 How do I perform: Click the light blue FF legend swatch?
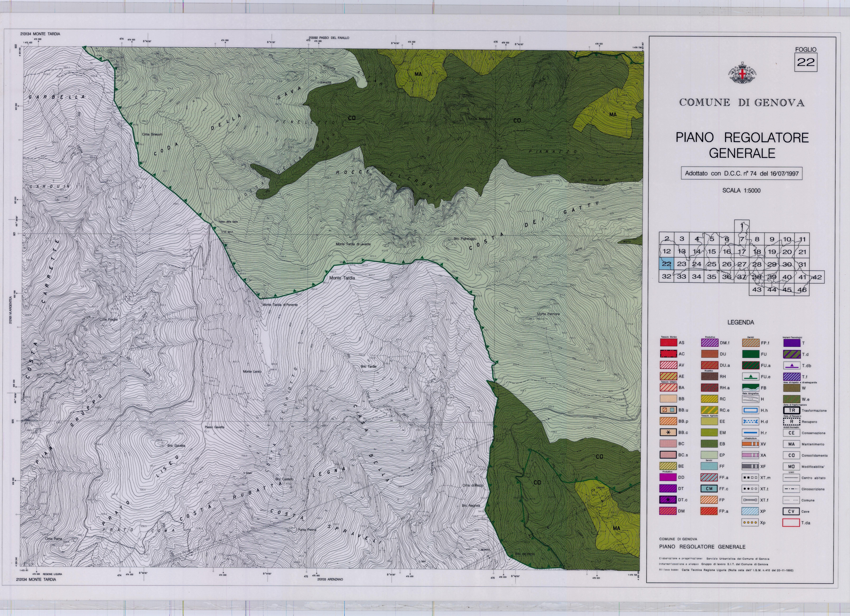pyautogui.click(x=709, y=466)
